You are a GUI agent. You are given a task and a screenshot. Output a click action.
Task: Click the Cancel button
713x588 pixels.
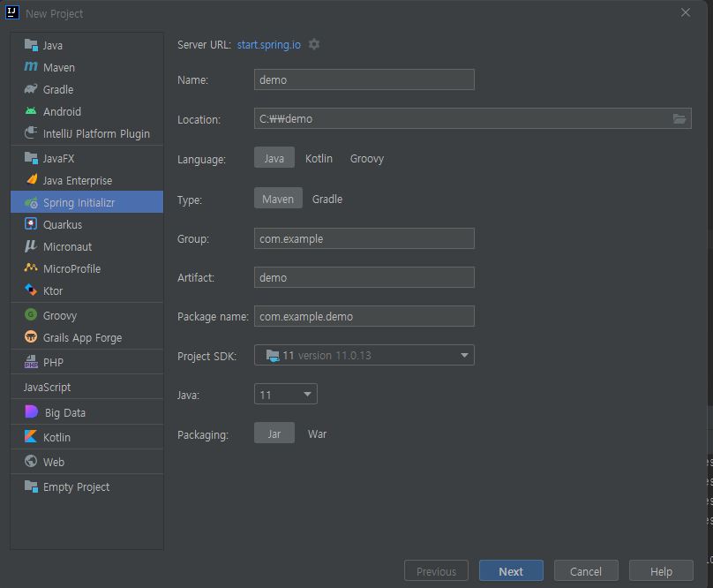pos(586,570)
